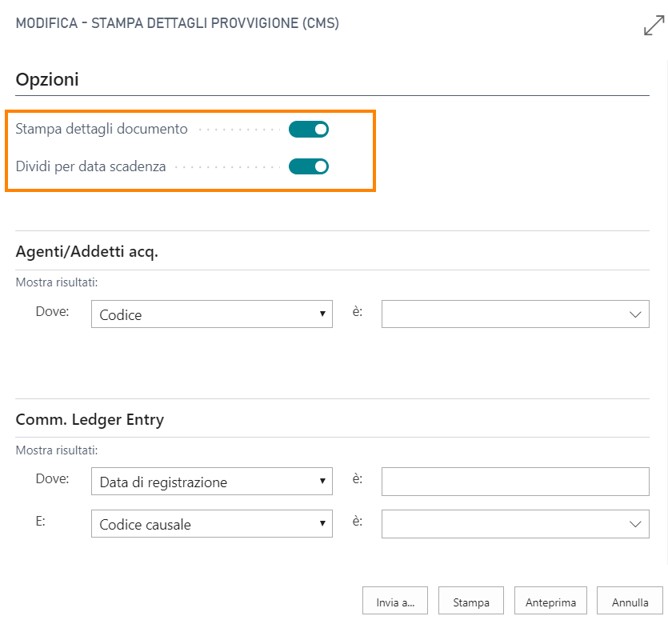Image resolution: width=668 pixels, height=624 pixels.
Task: Expand Codice causale value lookup chevron
Action: 635,524
